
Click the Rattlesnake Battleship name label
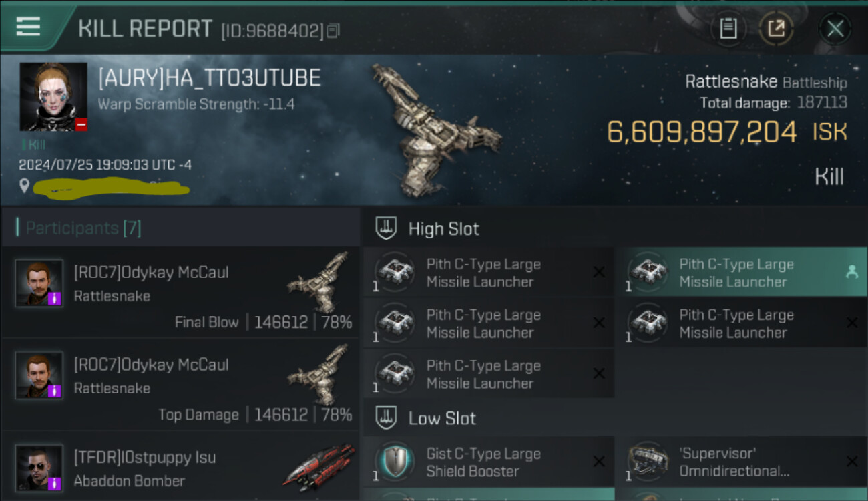(x=766, y=82)
